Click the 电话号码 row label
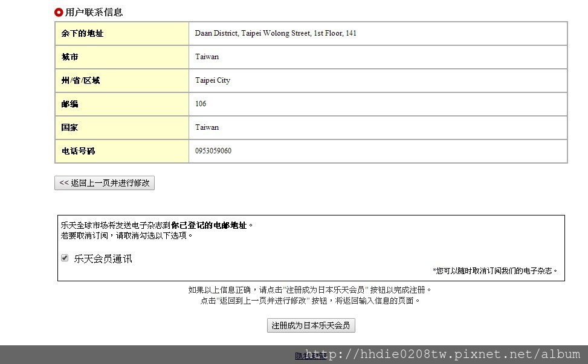The height and width of the screenshot is (364, 588). [78, 152]
